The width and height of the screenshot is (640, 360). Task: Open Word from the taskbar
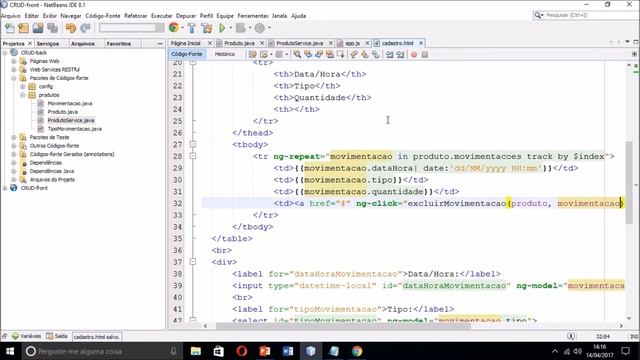click(288, 351)
